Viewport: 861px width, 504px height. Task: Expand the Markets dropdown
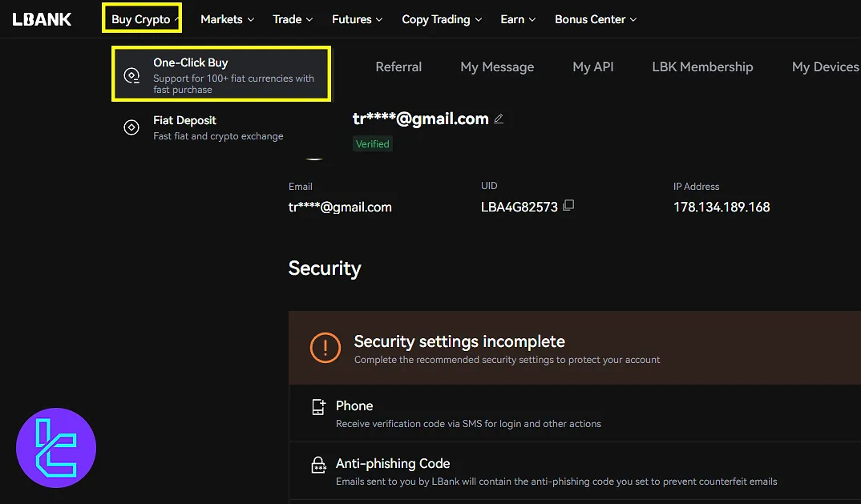tap(227, 19)
